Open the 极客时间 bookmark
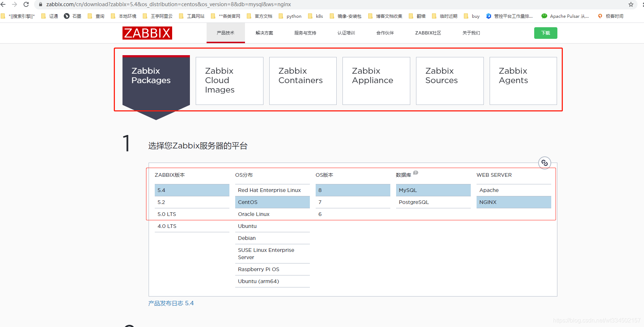 pos(610,16)
